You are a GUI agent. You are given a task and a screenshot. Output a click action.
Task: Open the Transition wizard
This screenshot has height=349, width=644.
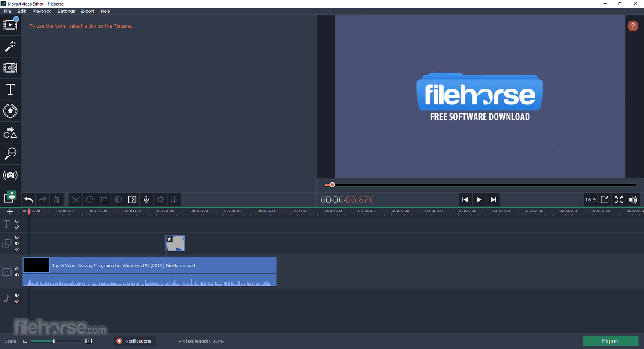pyautogui.click(x=132, y=199)
